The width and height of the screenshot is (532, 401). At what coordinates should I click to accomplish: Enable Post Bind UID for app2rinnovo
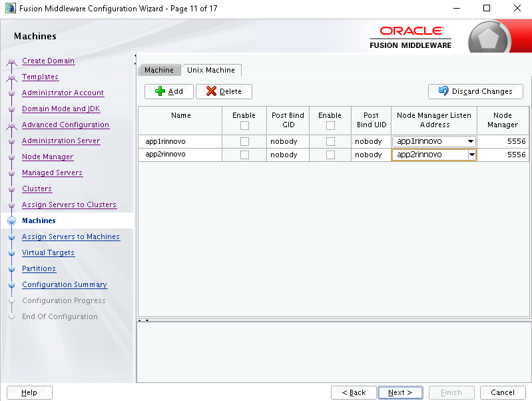pyautogui.click(x=330, y=155)
